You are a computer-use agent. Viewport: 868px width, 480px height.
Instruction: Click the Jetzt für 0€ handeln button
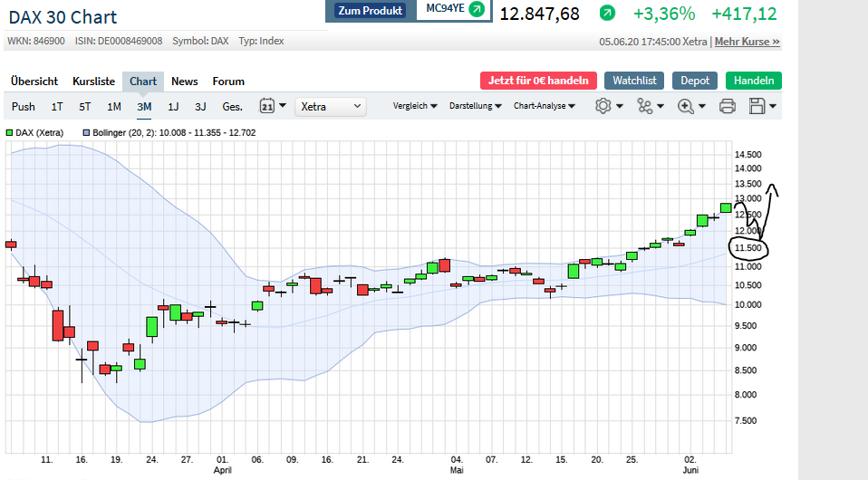pyautogui.click(x=538, y=81)
